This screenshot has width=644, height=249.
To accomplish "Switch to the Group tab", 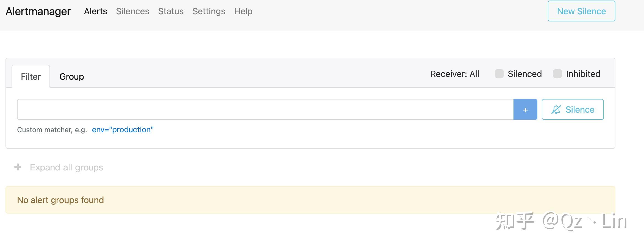I will pos(72,76).
